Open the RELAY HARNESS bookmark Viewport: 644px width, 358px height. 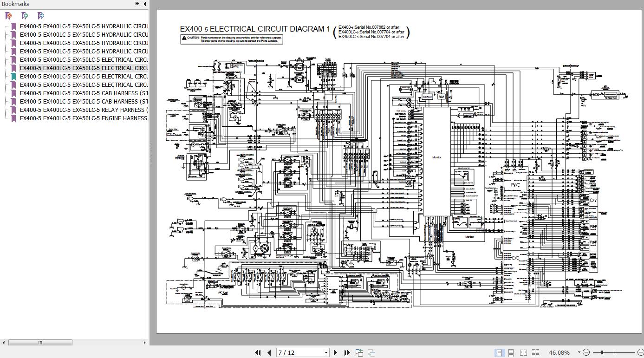pos(84,110)
